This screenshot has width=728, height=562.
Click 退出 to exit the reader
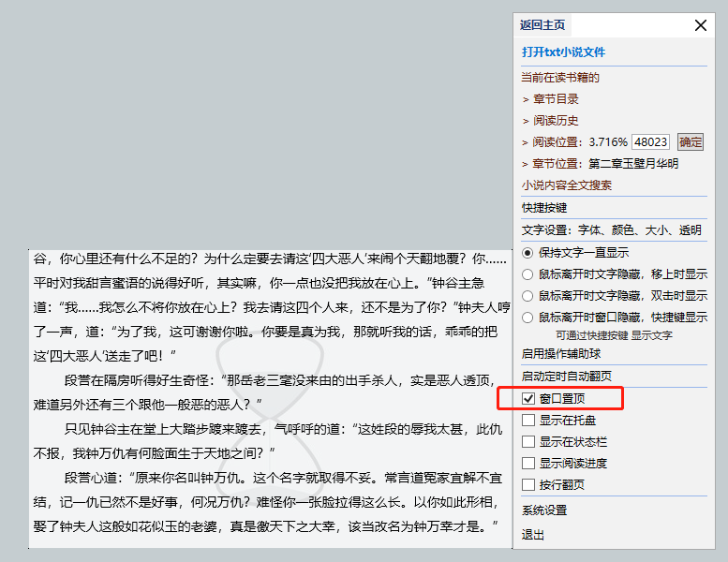coord(533,535)
